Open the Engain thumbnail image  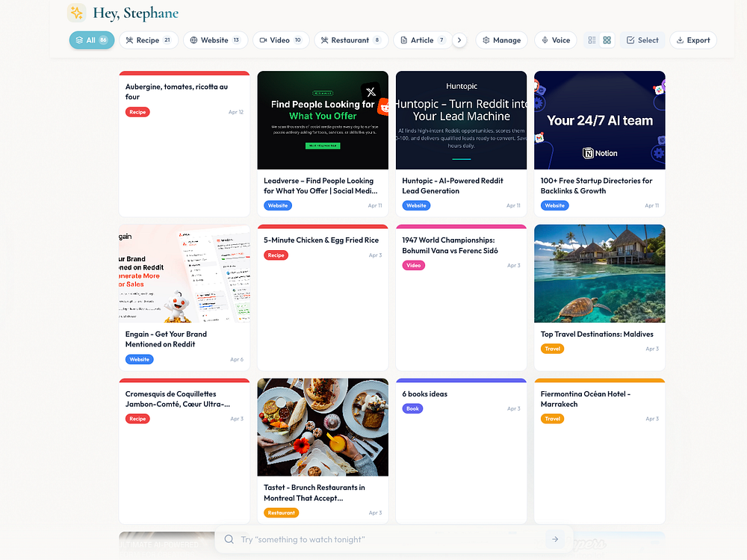pyautogui.click(x=185, y=274)
